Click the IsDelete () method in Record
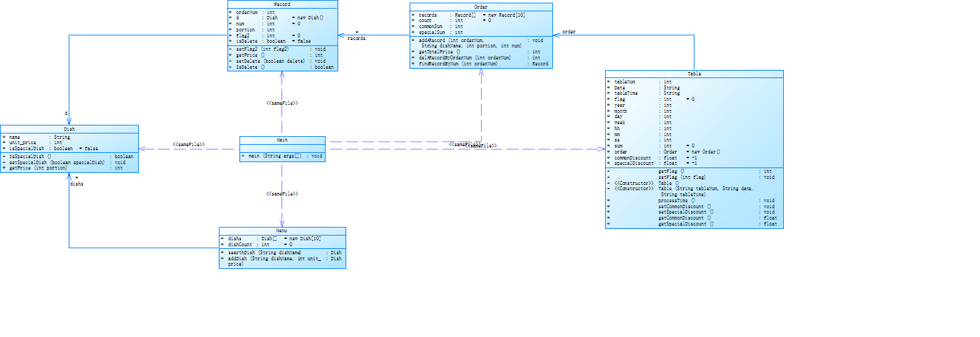 281,67
